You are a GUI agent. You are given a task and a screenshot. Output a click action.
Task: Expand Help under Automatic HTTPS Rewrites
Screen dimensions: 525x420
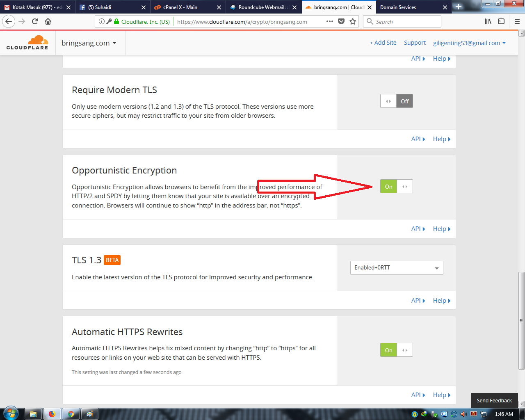(x=442, y=395)
